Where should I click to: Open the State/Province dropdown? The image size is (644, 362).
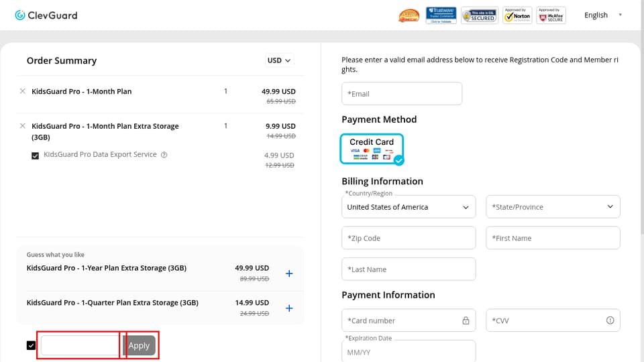tap(553, 207)
